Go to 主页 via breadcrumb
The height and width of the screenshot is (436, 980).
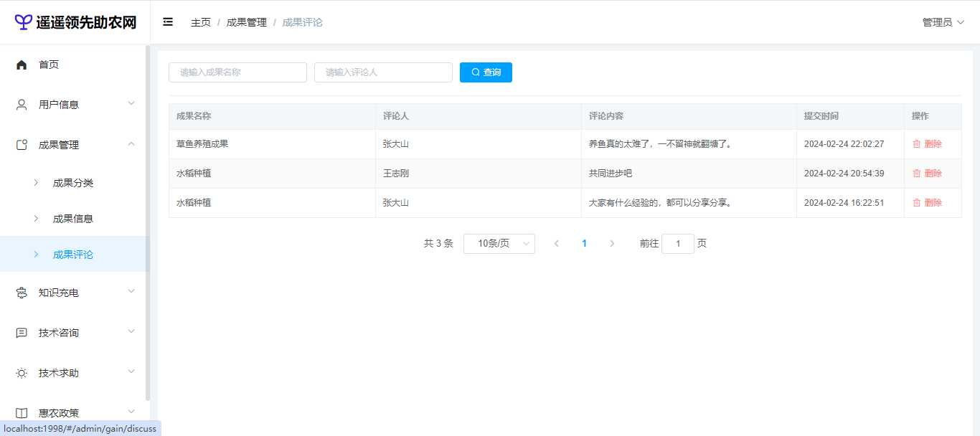[x=201, y=22]
